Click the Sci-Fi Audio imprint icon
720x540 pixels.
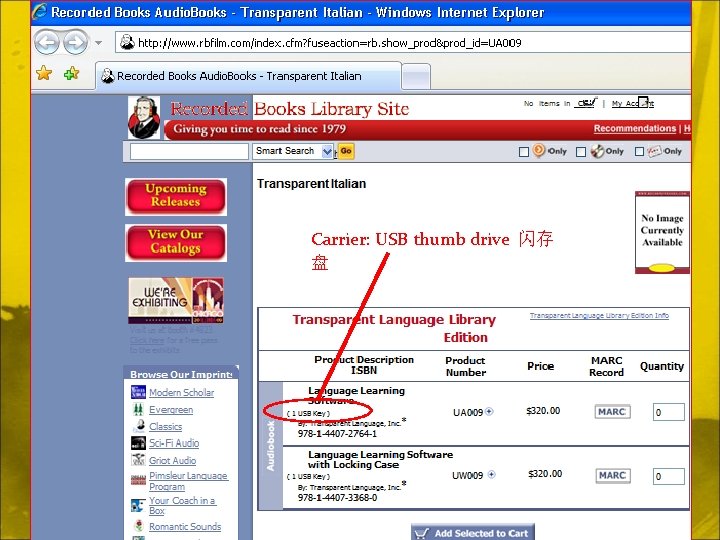click(138, 443)
